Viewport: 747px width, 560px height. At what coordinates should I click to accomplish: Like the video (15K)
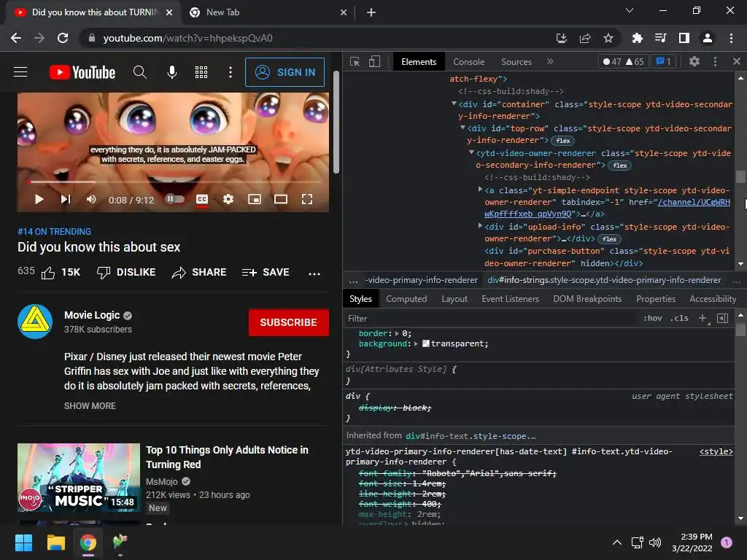[x=61, y=273]
